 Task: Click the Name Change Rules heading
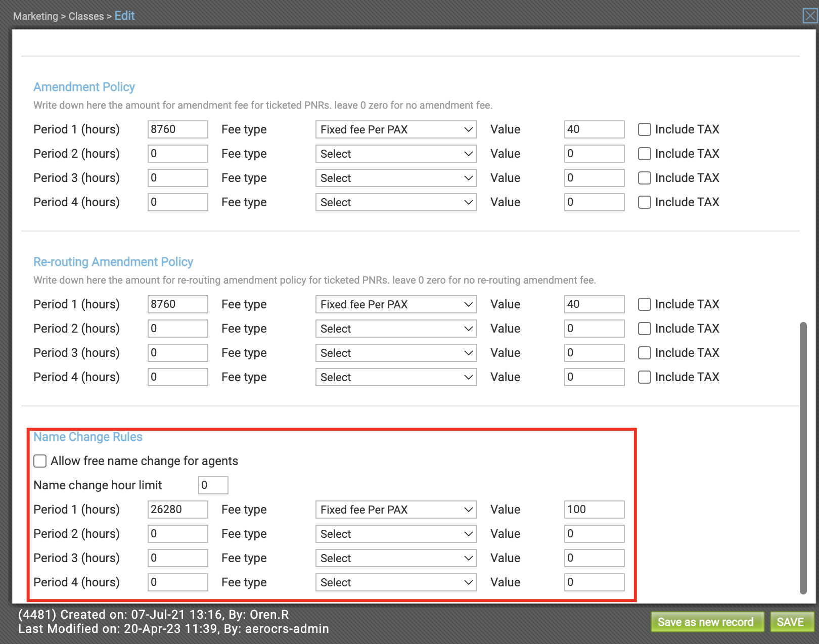tap(88, 437)
